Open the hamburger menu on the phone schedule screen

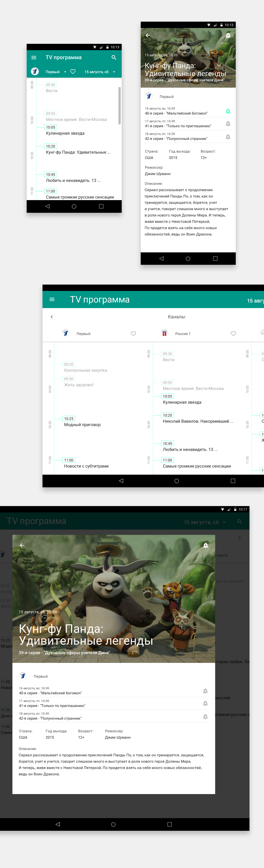coord(34,58)
